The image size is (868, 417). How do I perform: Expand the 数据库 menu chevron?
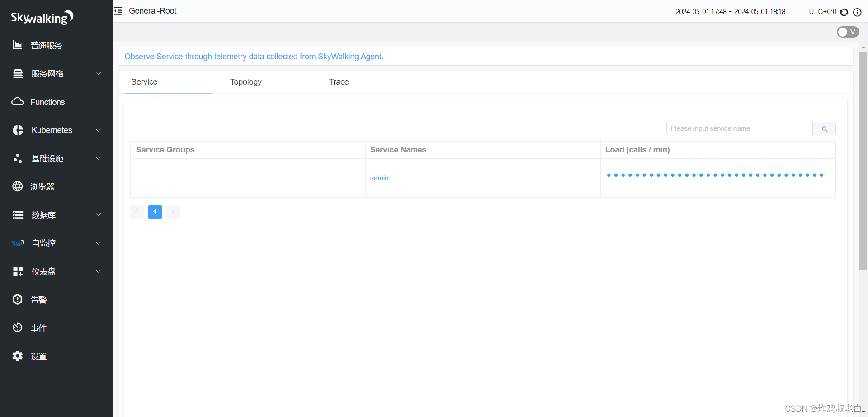point(98,215)
